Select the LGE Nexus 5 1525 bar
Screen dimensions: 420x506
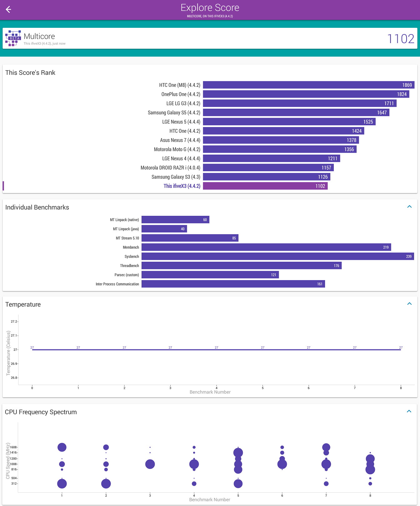[x=289, y=122]
